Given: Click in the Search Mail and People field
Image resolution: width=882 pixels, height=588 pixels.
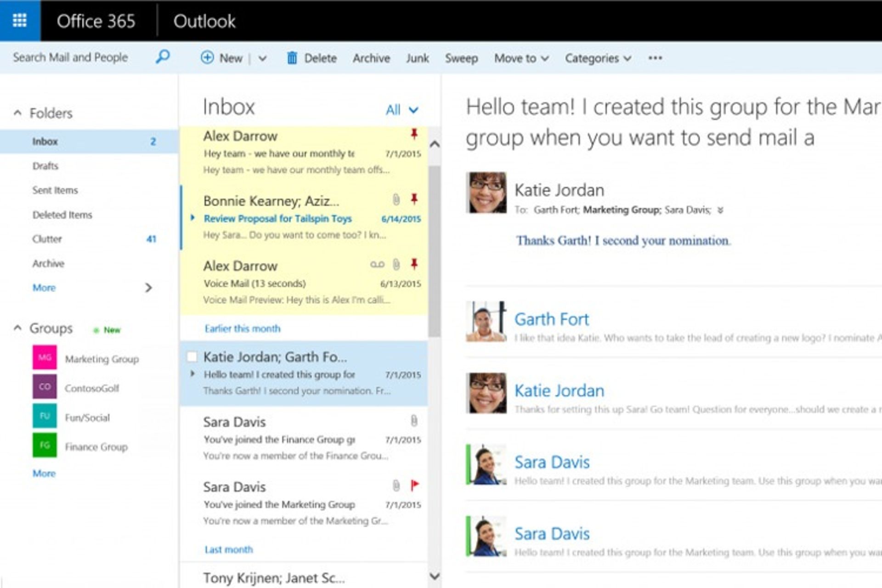Looking at the screenshot, I should pos(70,57).
